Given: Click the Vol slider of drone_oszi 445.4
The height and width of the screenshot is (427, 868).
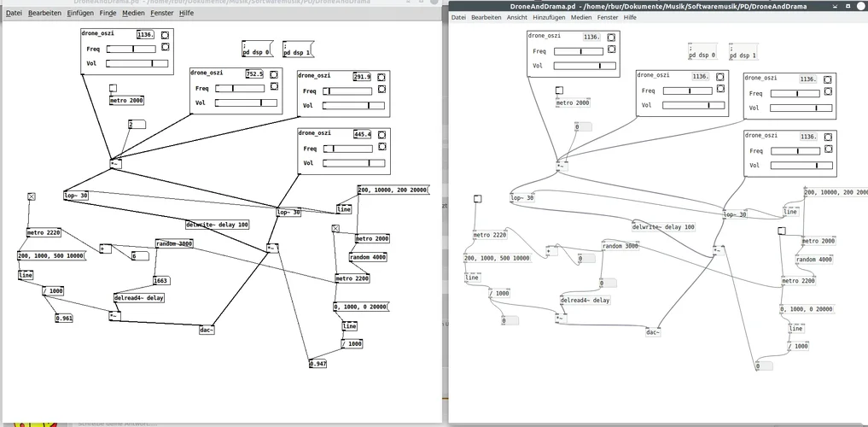Looking at the screenshot, I should (353, 163).
